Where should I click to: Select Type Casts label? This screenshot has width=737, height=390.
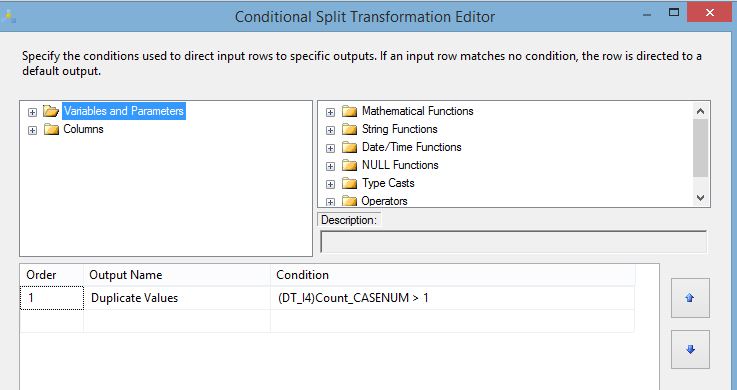click(x=388, y=183)
